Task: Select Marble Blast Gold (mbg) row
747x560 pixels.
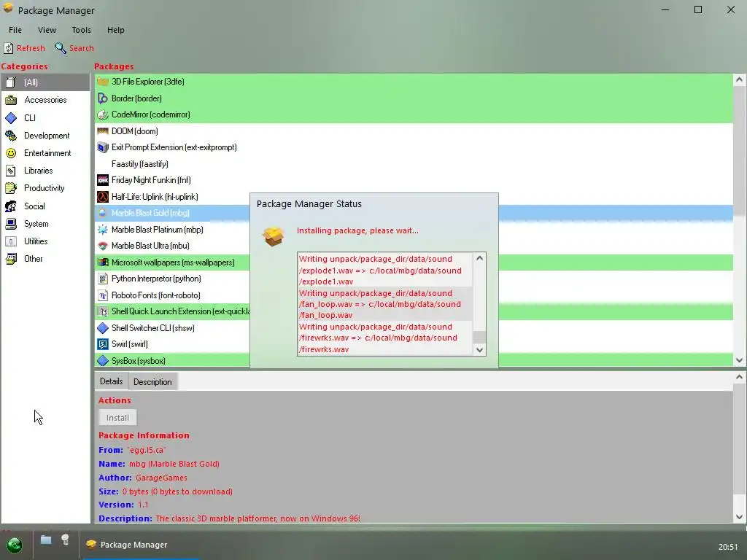Action: tap(414, 213)
